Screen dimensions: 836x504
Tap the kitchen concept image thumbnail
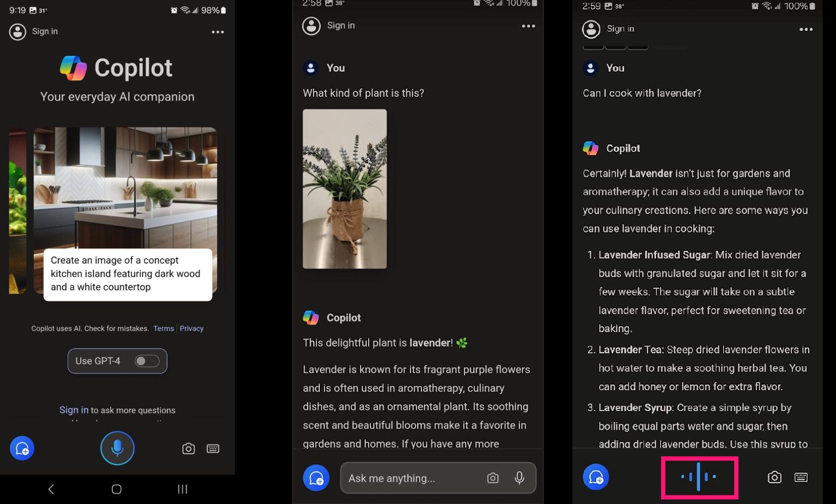[125, 188]
